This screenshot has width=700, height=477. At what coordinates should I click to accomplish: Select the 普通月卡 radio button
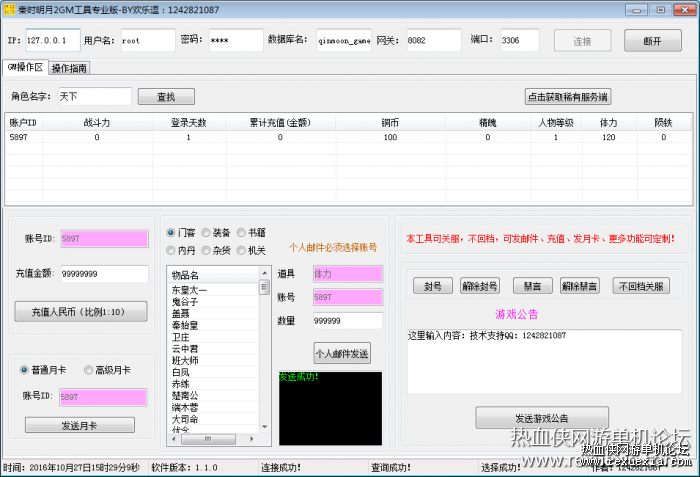tap(43, 370)
